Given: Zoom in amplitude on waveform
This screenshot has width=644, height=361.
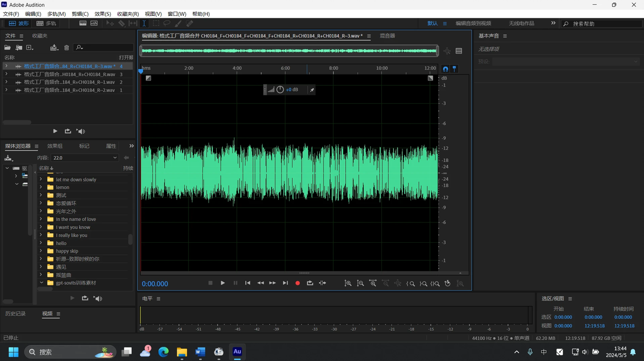Looking at the screenshot, I should pyautogui.click(x=348, y=283).
